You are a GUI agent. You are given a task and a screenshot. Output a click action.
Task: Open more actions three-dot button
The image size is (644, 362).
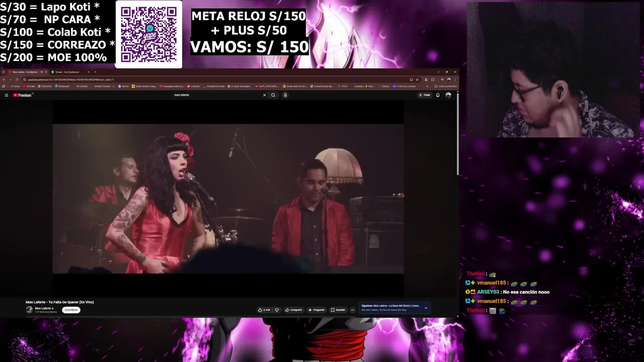[352, 310]
